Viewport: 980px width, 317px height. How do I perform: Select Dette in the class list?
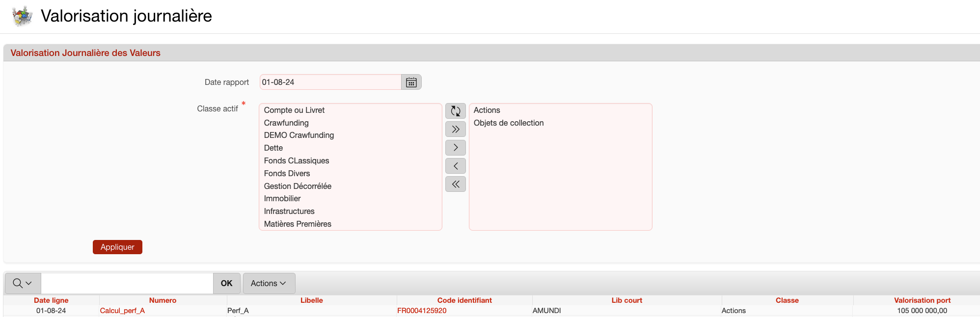(273, 148)
